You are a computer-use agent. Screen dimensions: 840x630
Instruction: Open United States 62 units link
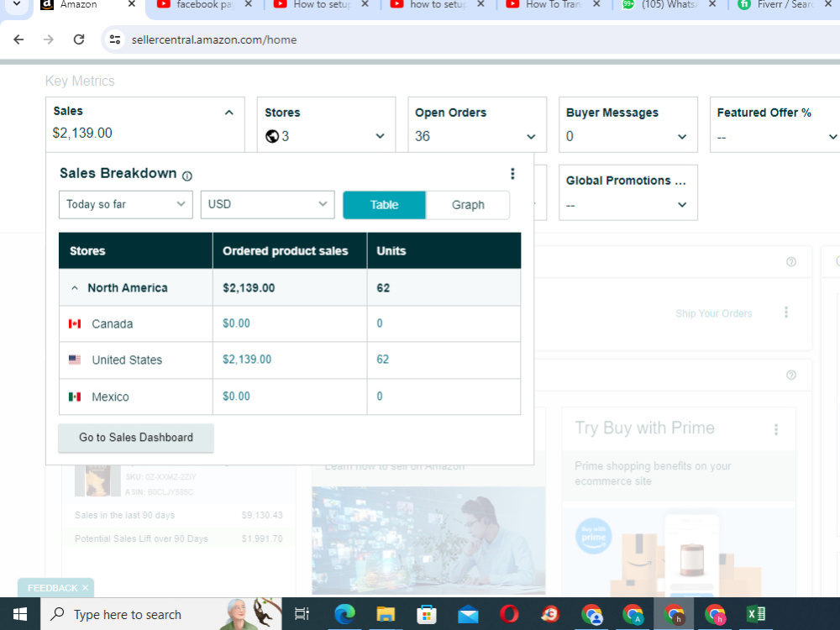click(x=382, y=360)
